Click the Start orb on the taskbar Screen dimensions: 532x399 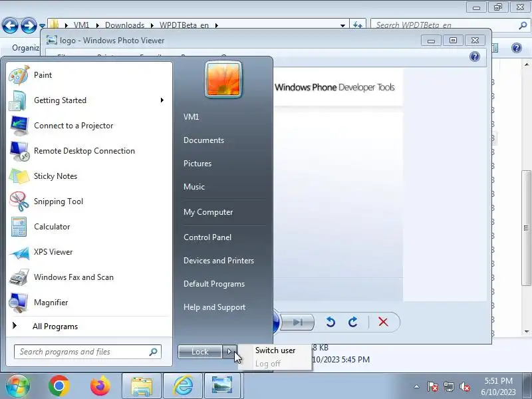(18, 386)
